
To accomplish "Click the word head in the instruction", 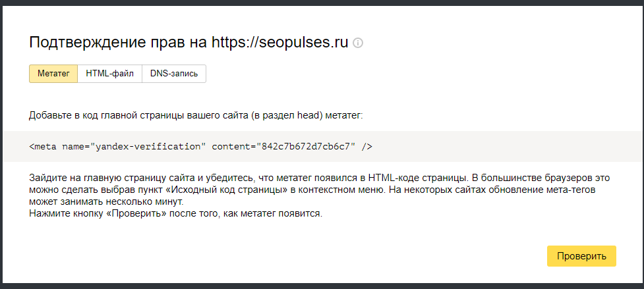I will tap(312, 116).
